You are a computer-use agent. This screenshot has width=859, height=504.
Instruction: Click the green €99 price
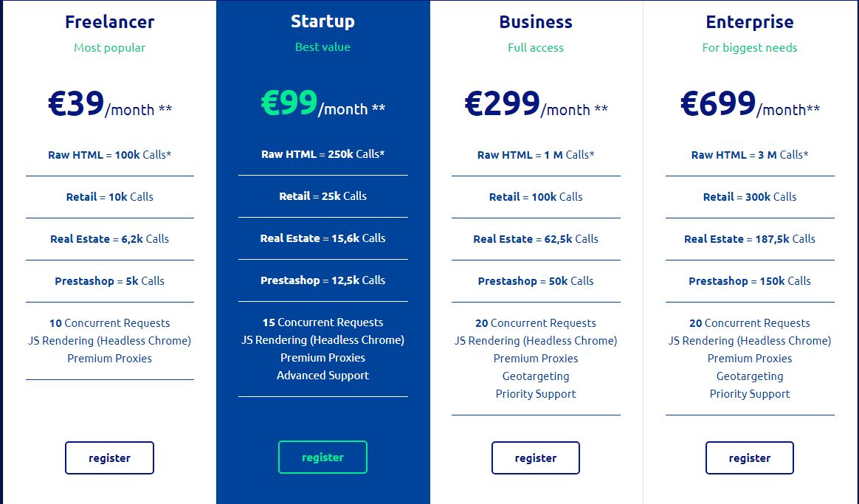tap(289, 103)
